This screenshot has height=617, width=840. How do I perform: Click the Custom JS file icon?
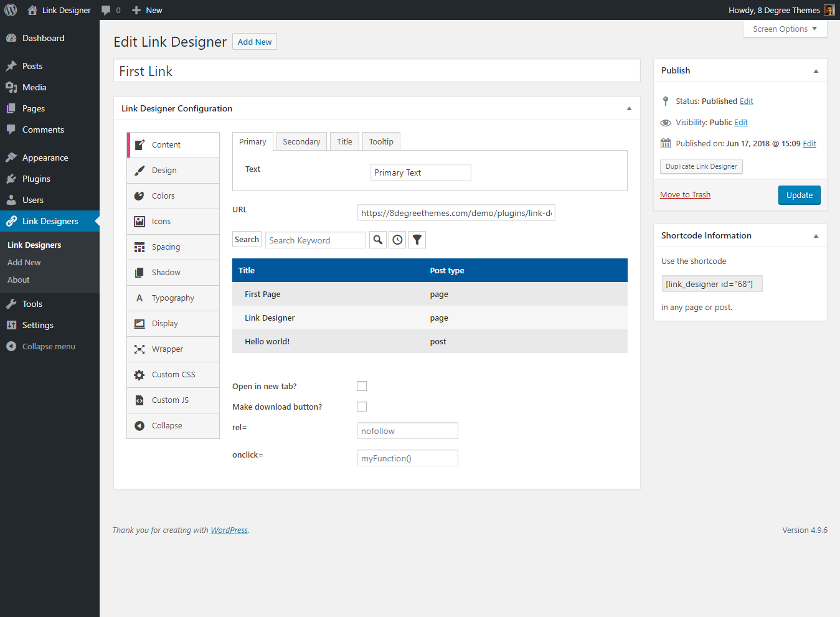[x=139, y=400]
